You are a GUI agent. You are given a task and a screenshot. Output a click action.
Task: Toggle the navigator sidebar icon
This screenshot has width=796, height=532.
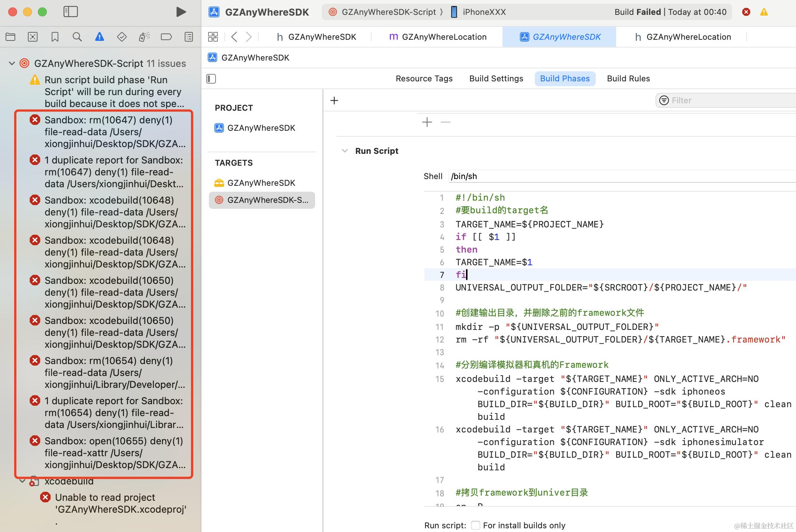click(x=71, y=12)
